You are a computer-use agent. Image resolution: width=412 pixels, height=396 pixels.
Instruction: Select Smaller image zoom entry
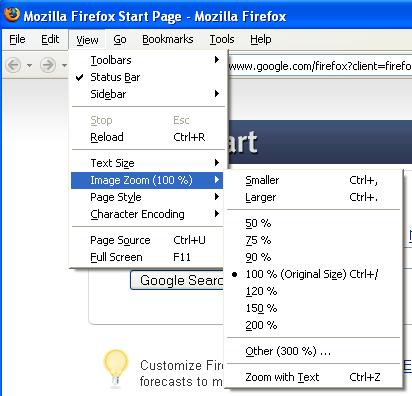pyautogui.click(x=313, y=180)
